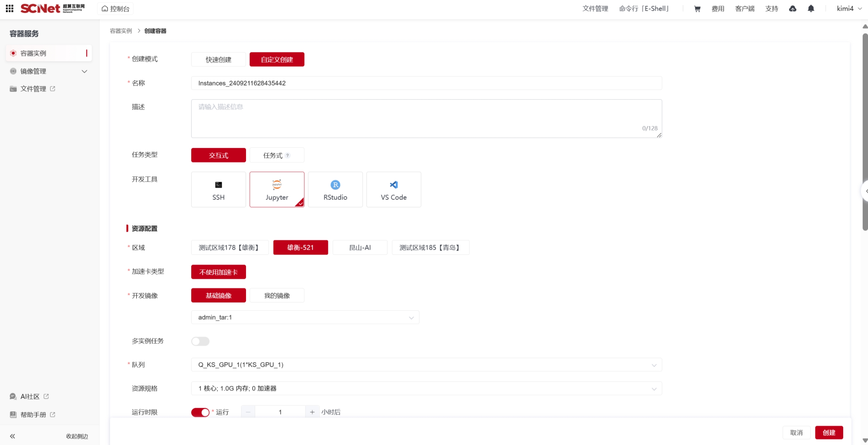Viewport: 868px width, 445px height.
Task: Switch to 我的镜像 tab
Action: coord(277,296)
